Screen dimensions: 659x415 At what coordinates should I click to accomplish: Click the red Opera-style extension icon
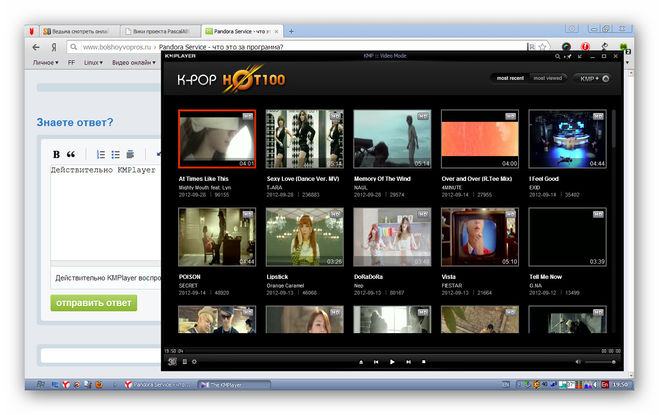click(585, 46)
